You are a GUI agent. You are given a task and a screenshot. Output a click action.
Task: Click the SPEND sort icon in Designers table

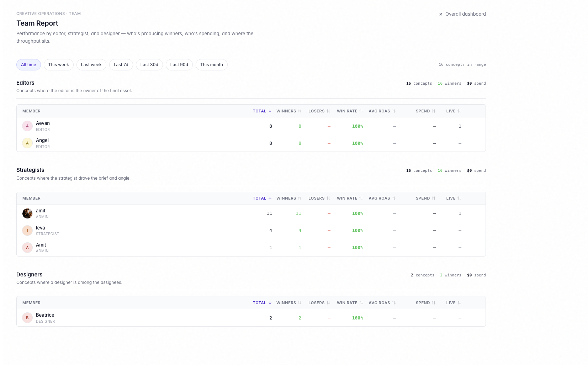pos(434,302)
